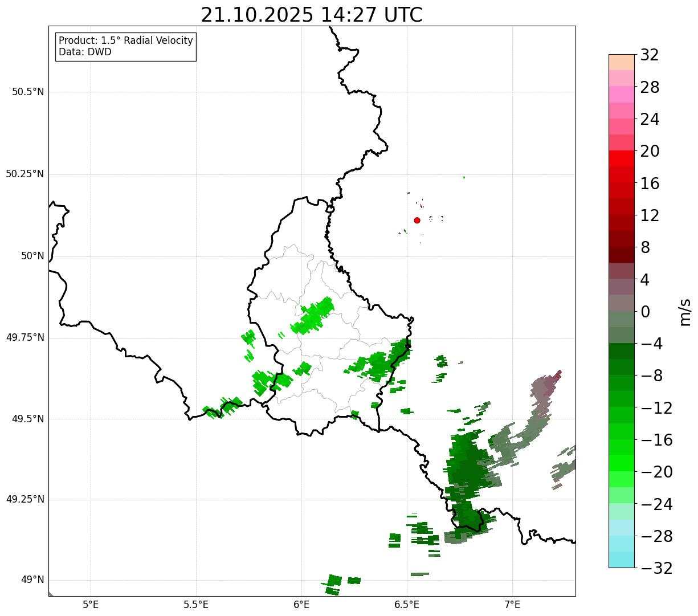
Task: Click the title '21.10.2025 14:27 UTC'
Action: click(312, 15)
